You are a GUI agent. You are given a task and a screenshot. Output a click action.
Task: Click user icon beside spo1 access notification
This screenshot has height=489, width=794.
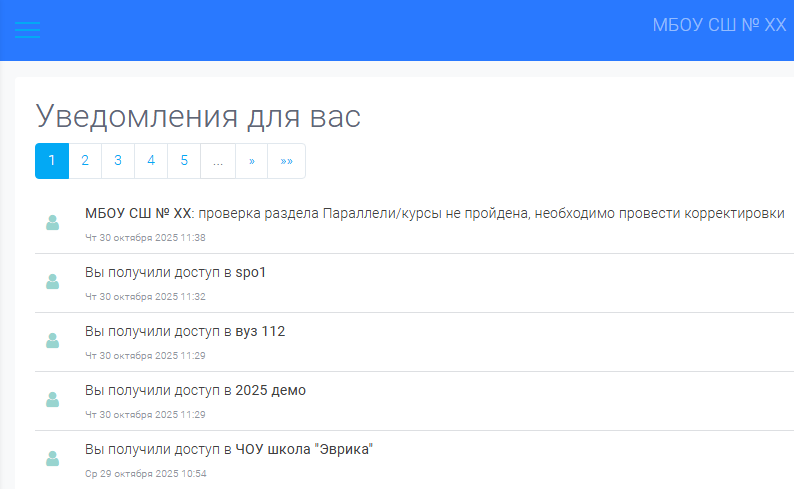point(53,282)
